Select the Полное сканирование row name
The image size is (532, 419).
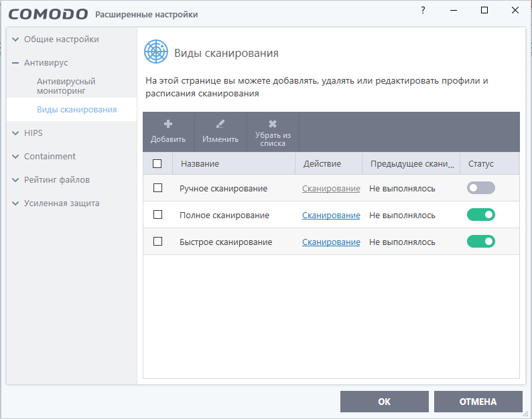pyautogui.click(x=224, y=216)
